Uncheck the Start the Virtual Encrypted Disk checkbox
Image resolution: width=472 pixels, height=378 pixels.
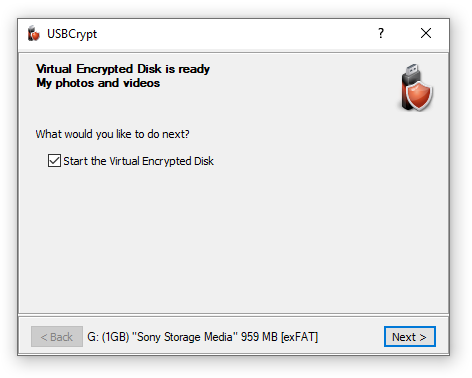coord(54,161)
